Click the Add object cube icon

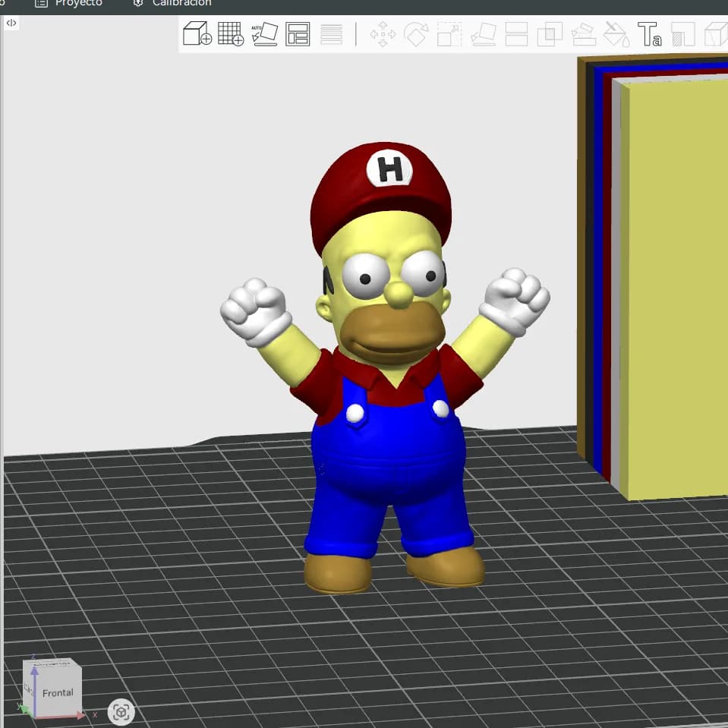click(x=197, y=33)
